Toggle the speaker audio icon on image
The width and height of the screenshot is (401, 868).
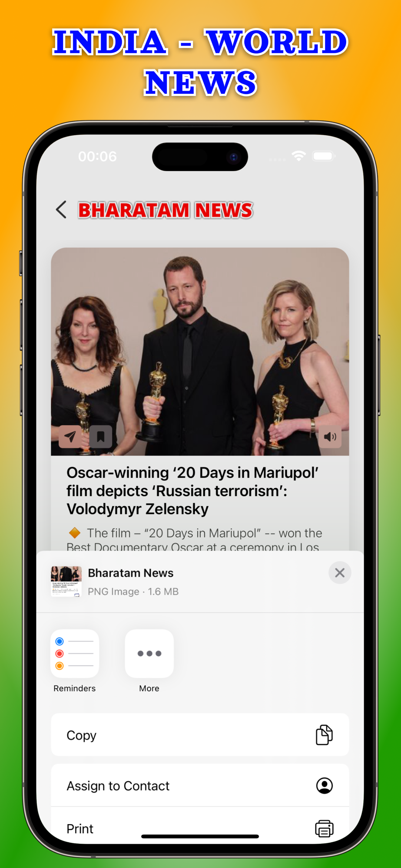[330, 437]
